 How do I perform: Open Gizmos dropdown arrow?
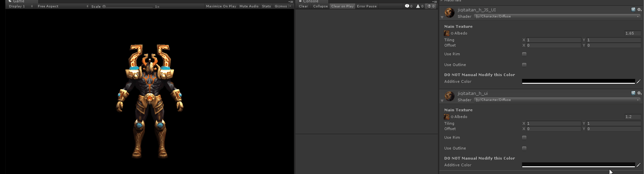click(290, 6)
